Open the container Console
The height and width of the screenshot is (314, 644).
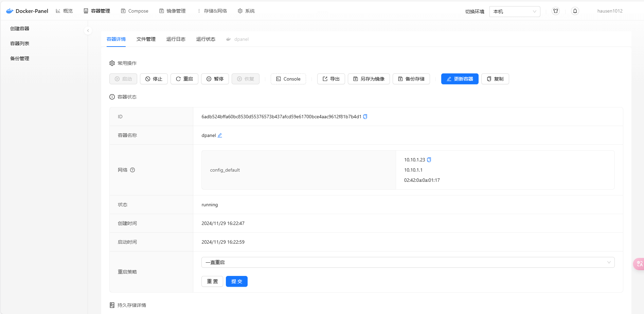[x=288, y=78]
